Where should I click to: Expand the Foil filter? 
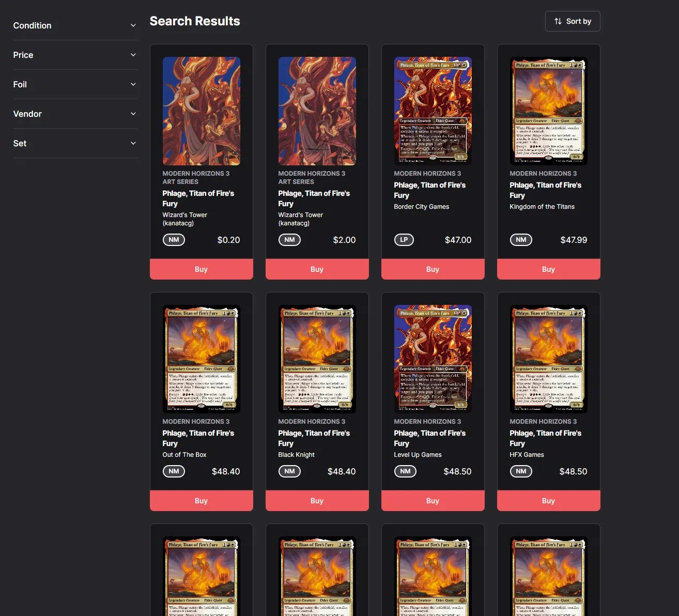(75, 84)
